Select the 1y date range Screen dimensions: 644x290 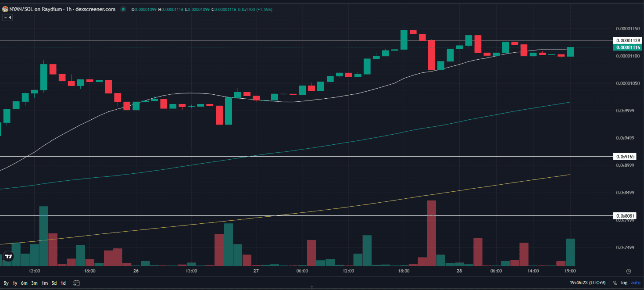point(15,283)
